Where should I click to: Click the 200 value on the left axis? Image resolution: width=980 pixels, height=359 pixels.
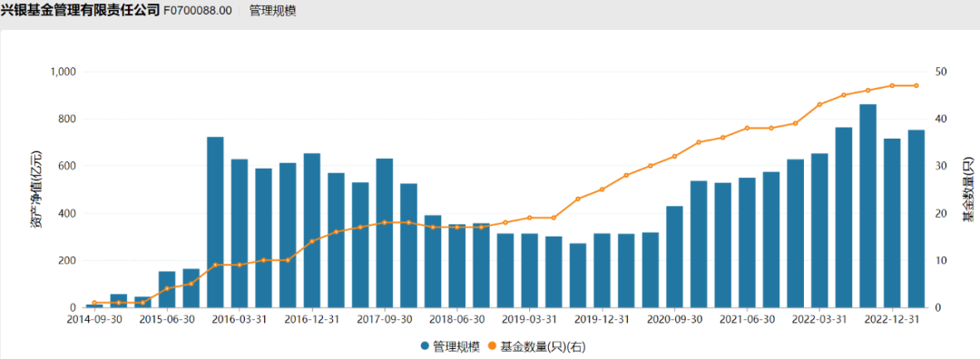67,260
